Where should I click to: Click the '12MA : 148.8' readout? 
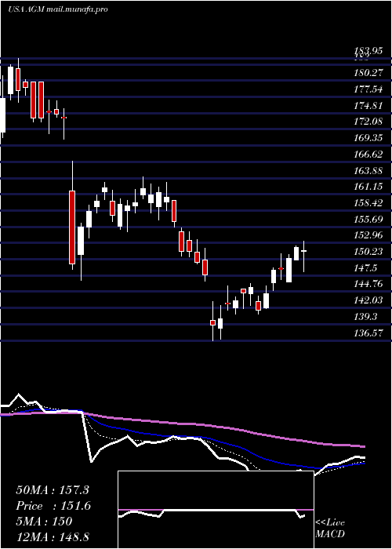53,537
